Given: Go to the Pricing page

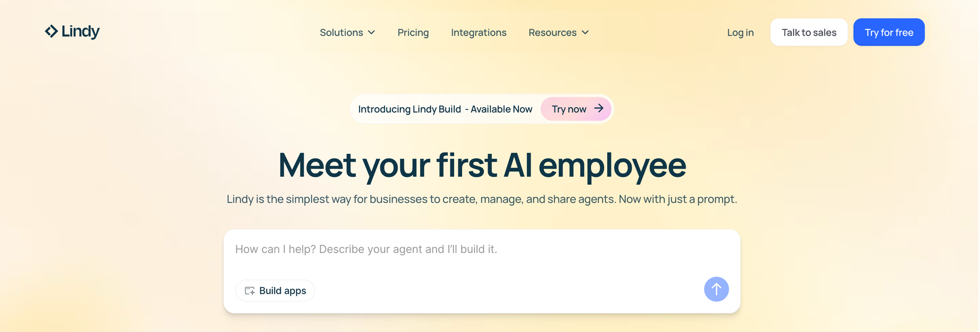Looking at the screenshot, I should 413,32.
